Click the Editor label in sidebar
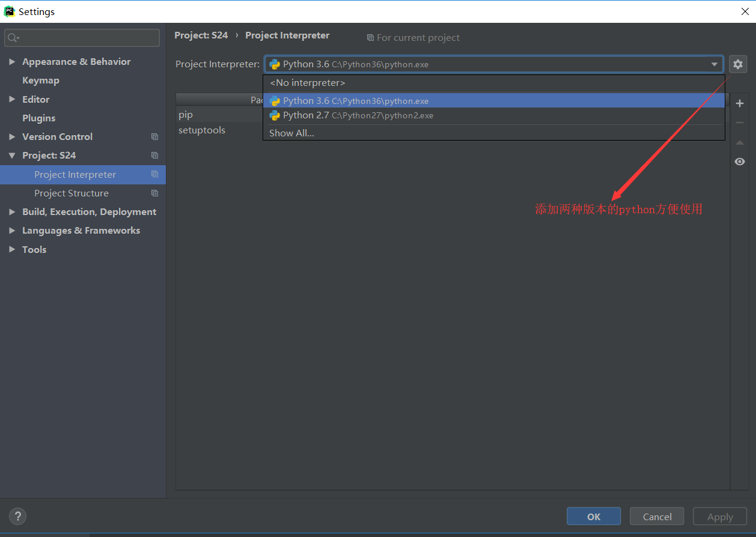The image size is (756, 537). pos(36,99)
